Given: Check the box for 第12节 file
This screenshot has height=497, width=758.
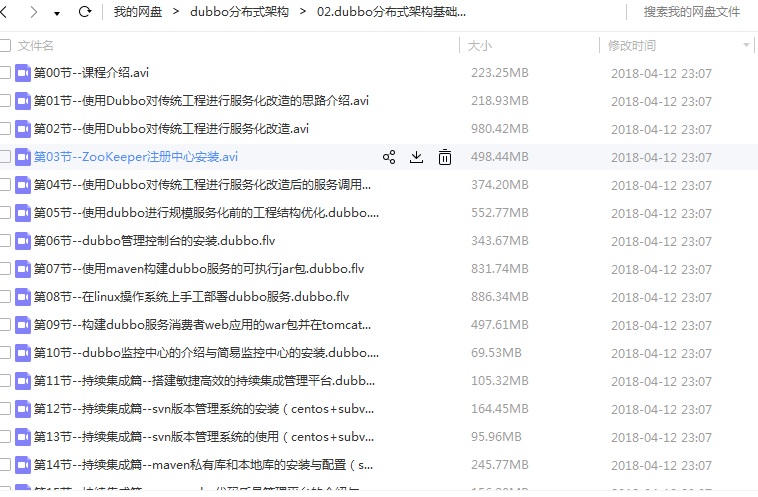Looking at the screenshot, I should pyautogui.click(x=5, y=409).
